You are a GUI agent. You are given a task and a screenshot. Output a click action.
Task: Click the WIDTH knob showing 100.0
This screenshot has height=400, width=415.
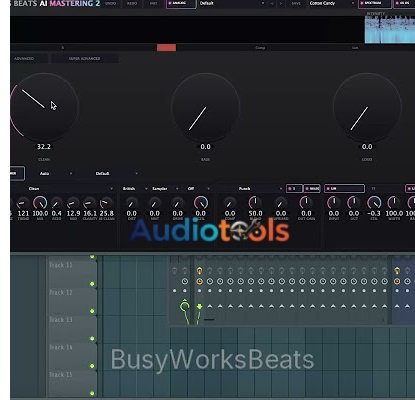(394, 203)
